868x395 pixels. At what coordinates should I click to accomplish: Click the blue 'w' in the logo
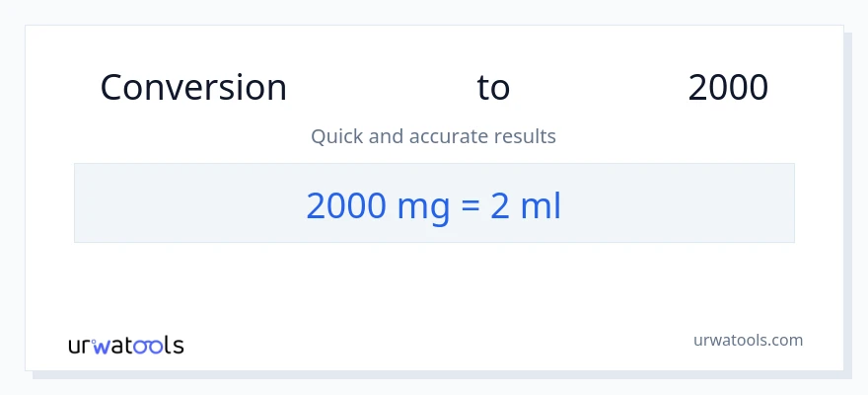tap(103, 346)
